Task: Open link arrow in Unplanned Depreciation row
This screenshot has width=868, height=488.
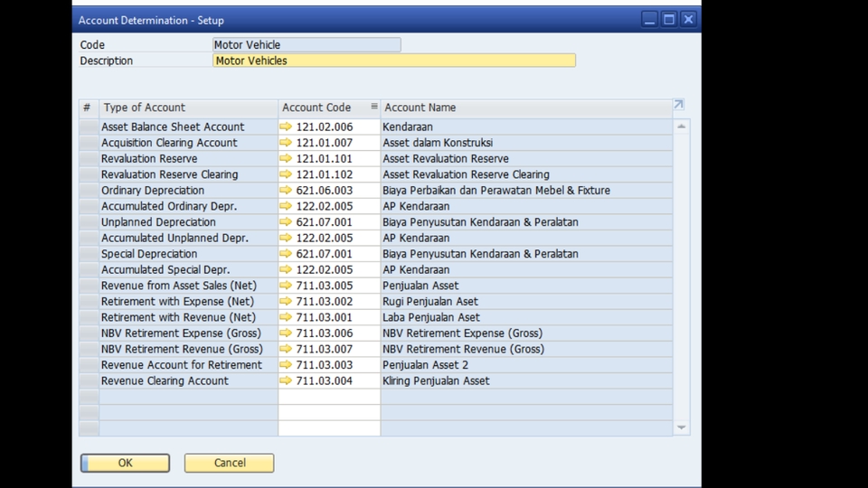Action: click(x=285, y=222)
